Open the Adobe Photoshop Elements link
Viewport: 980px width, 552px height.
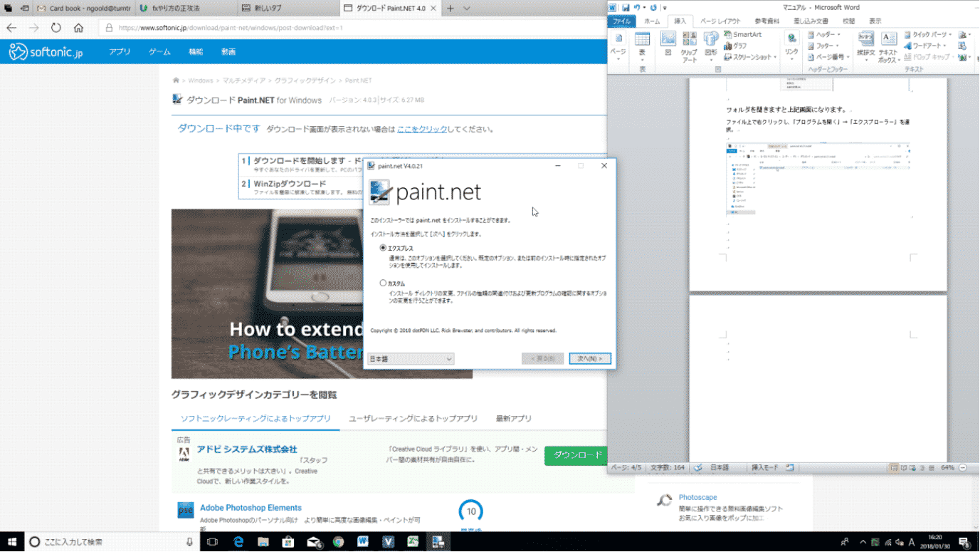click(x=251, y=508)
